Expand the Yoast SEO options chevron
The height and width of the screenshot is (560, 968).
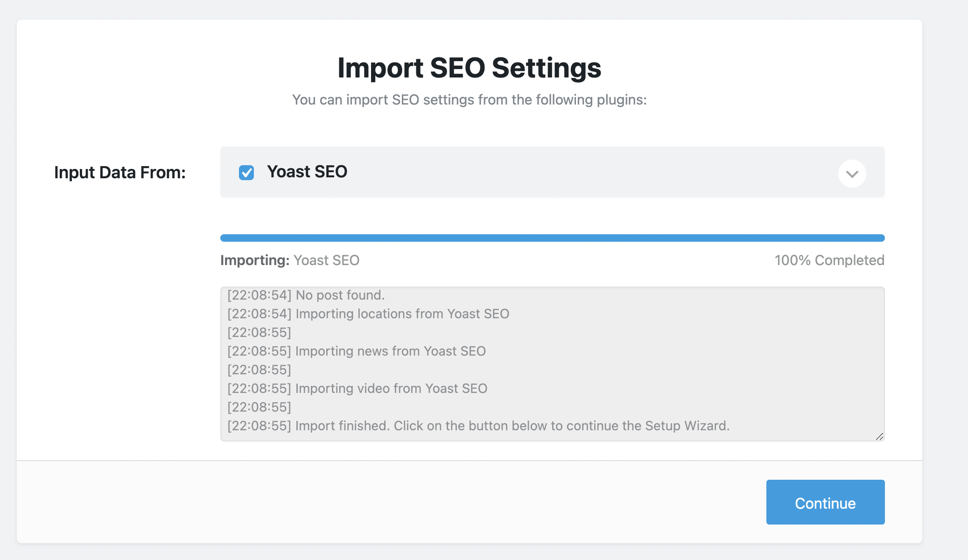(x=852, y=174)
